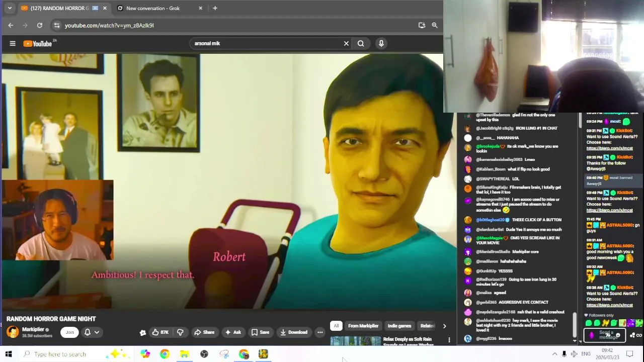Open the zoom magnifier in address bar
This screenshot has height=362, width=644.
(x=435, y=25)
